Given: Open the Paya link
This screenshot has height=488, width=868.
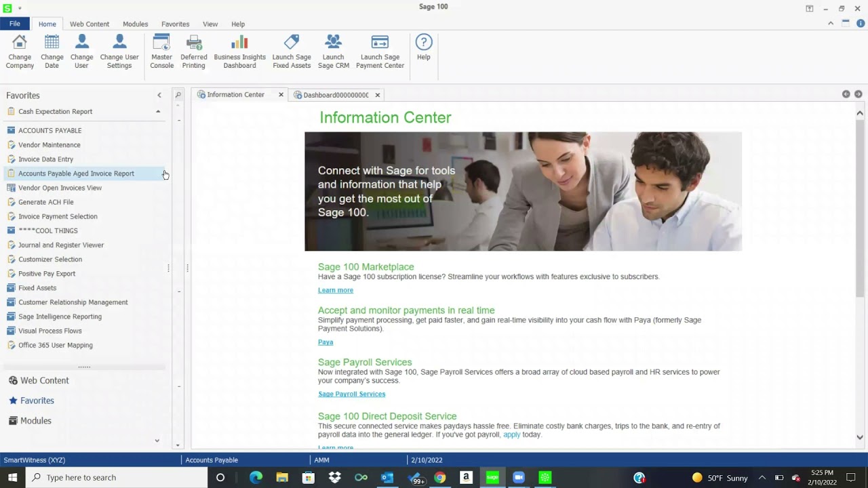Looking at the screenshot, I should click(325, 342).
